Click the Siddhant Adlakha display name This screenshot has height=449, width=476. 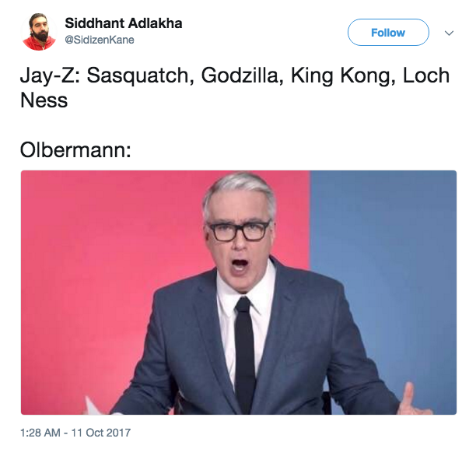(x=123, y=23)
